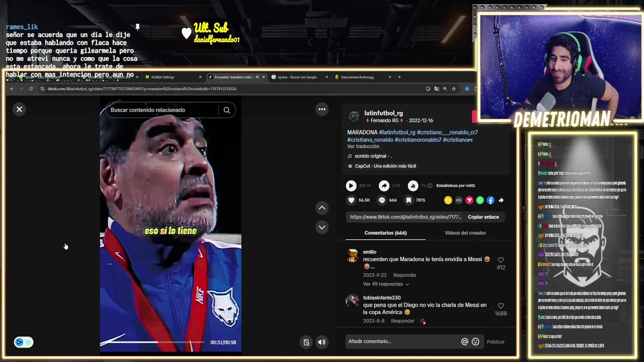Click the #cristiano___ronaldo_cr7 hashtag

pyautogui.click(x=447, y=132)
